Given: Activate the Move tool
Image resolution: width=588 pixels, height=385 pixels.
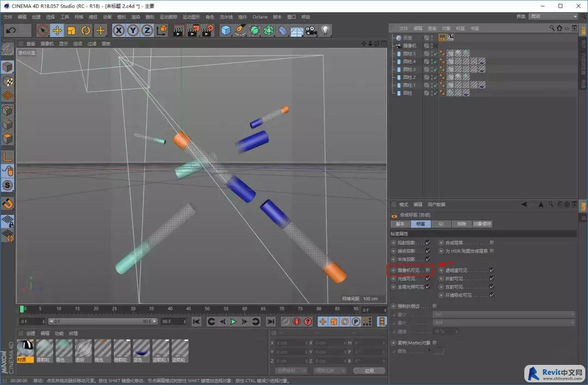Looking at the screenshot, I should pyautogui.click(x=57, y=30).
